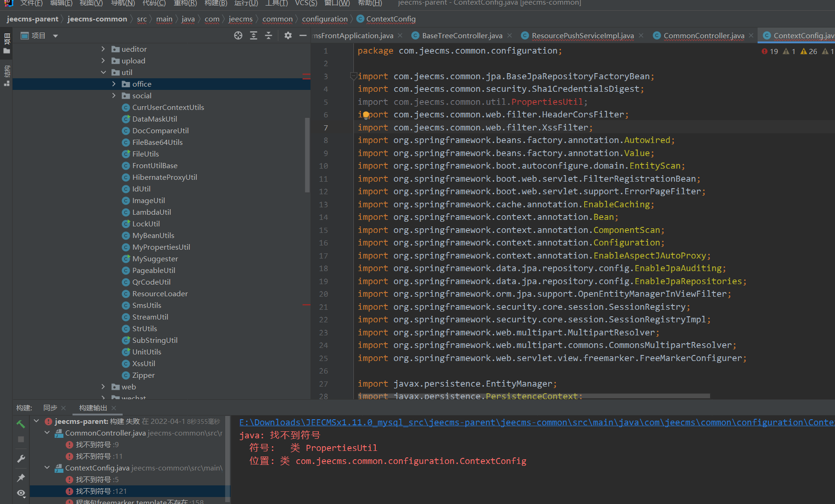Toggle the 结构 structure side panel
835x504 pixels.
(x=7, y=75)
